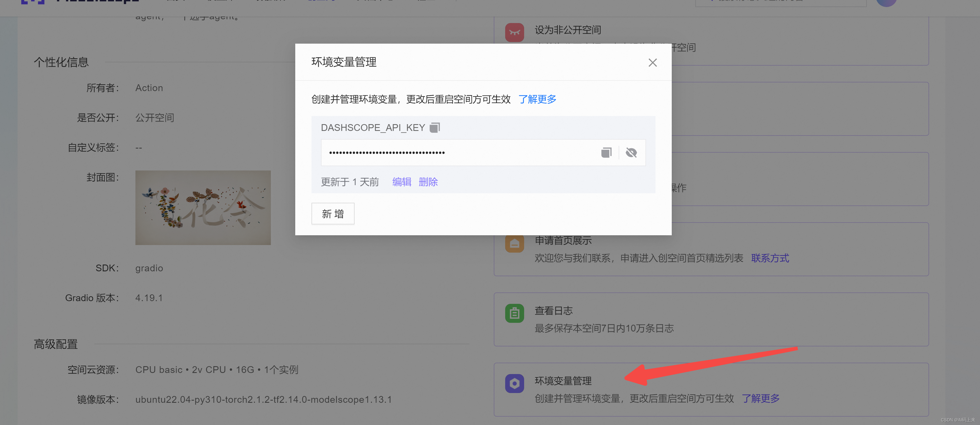The image size is (980, 425).
Task: Copy the masked API key value
Action: click(x=606, y=153)
